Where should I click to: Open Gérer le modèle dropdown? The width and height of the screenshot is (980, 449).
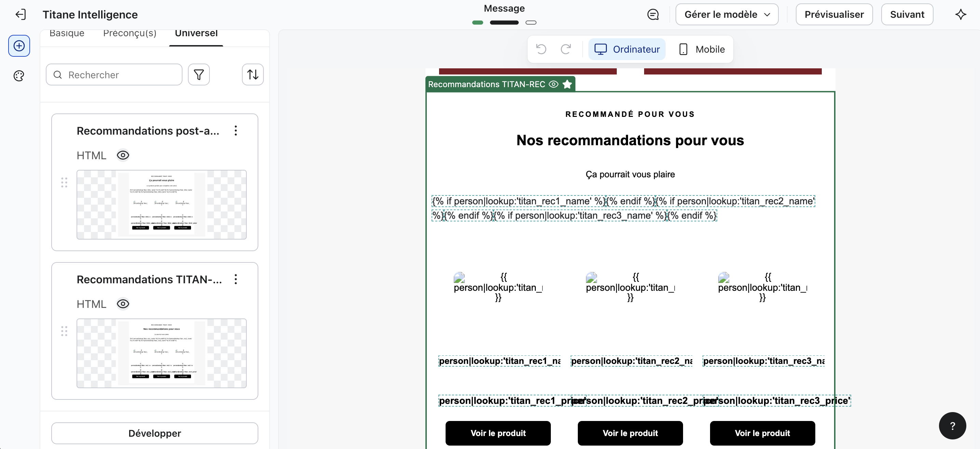[x=727, y=14]
